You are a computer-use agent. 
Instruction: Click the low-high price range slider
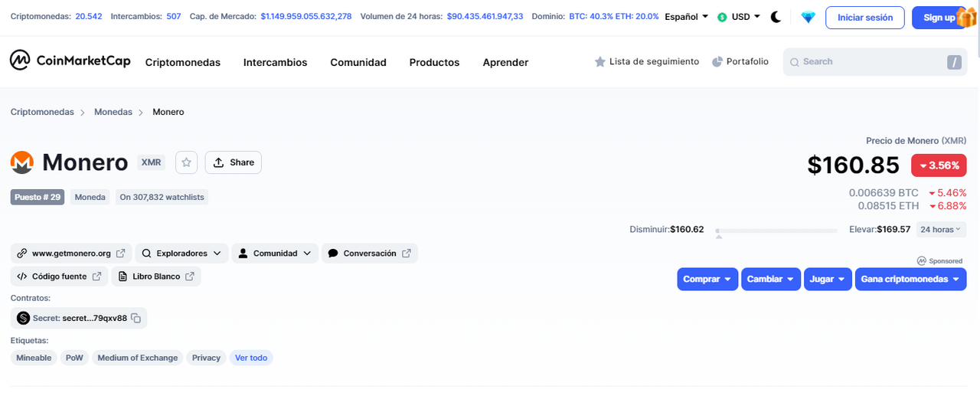tap(776, 231)
